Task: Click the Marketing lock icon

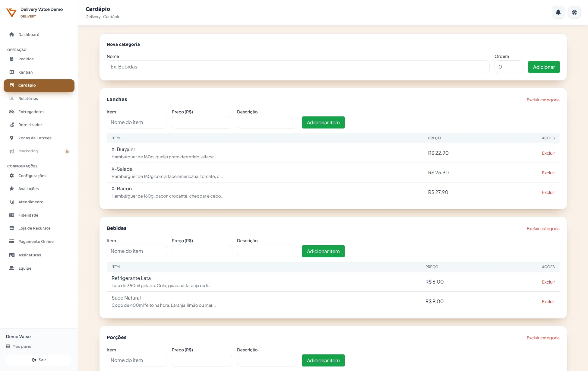Action: [67, 151]
